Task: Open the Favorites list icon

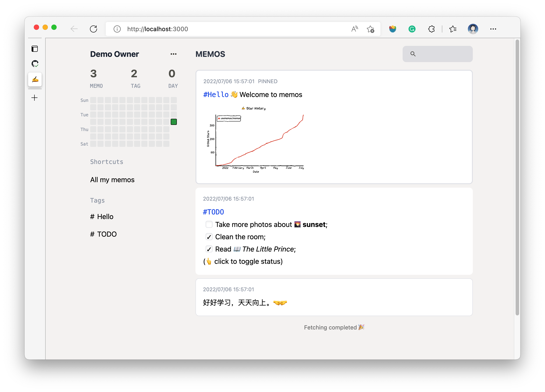Action: point(453,29)
